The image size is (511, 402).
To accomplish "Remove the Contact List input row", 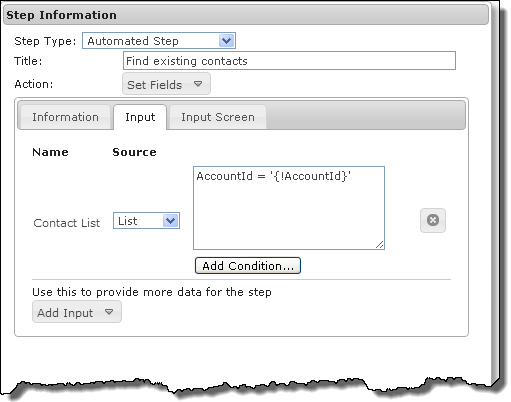I will click(433, 220).
